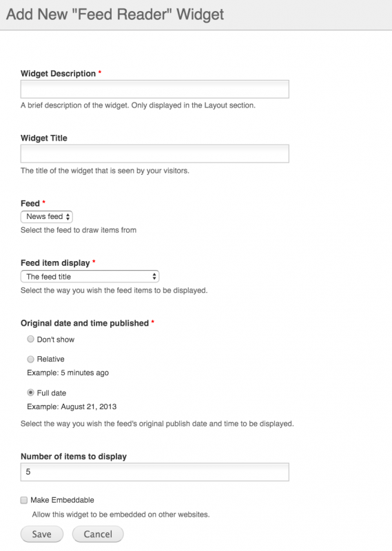Click the 'Example: 5 minutes ago' hint text
The image size is (392, 551).
tap(68, 373)
